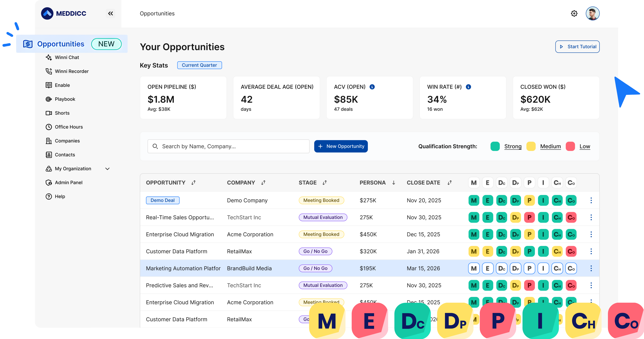Toggle the Dc column header badge

[x=501, y=183]
